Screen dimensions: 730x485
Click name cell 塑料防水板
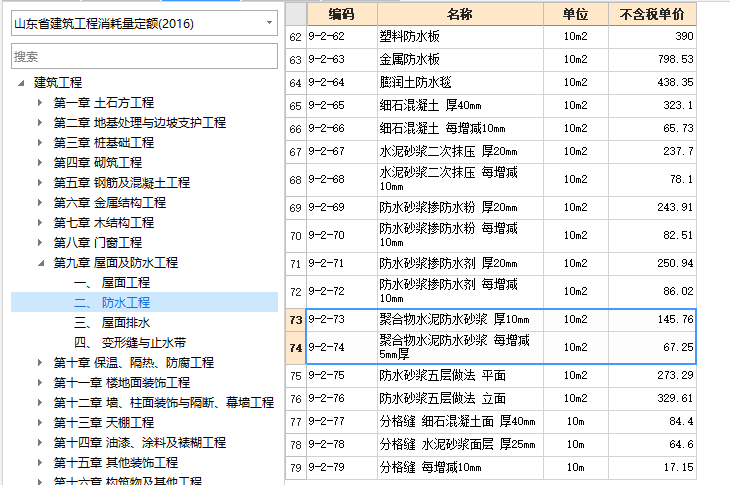(460, 36)
